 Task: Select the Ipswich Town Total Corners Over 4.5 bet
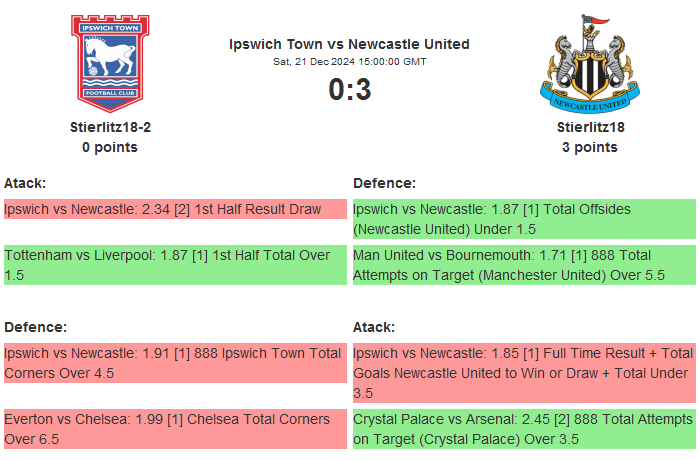[x=174, y=363]
